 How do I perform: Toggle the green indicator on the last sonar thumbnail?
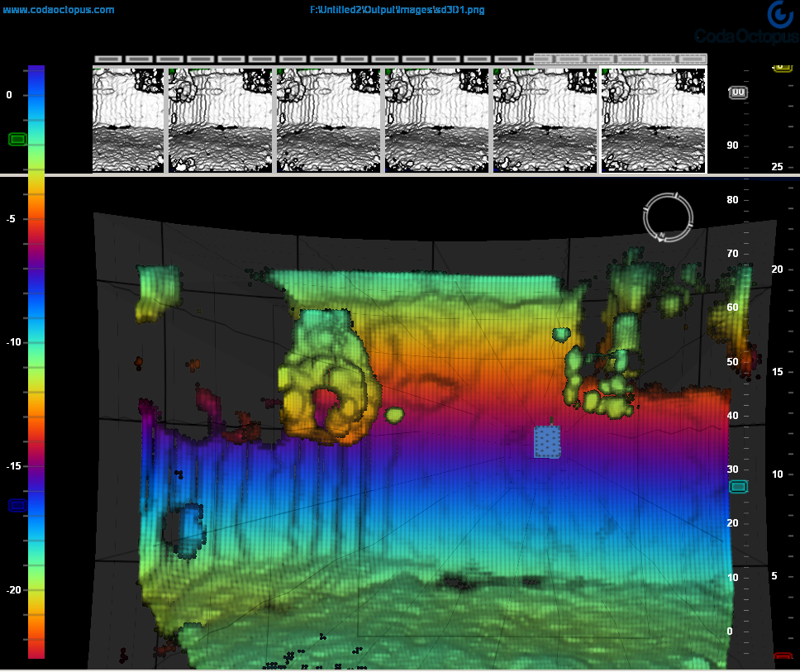coord(603,73)
